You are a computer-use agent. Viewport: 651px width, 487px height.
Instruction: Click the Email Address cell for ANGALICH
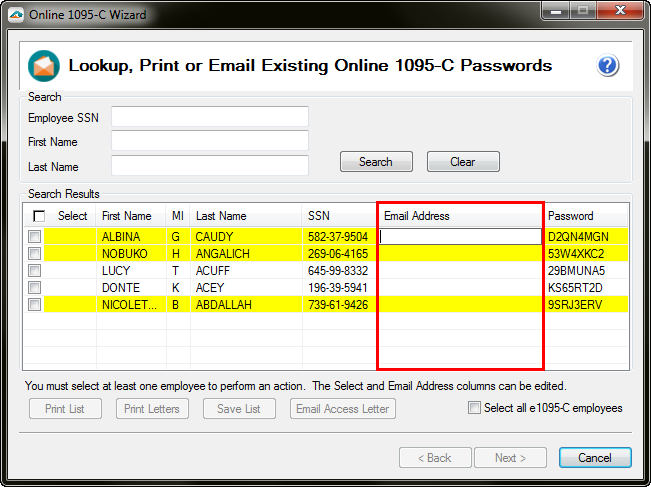pyautogui.click(x=460, y=254)
